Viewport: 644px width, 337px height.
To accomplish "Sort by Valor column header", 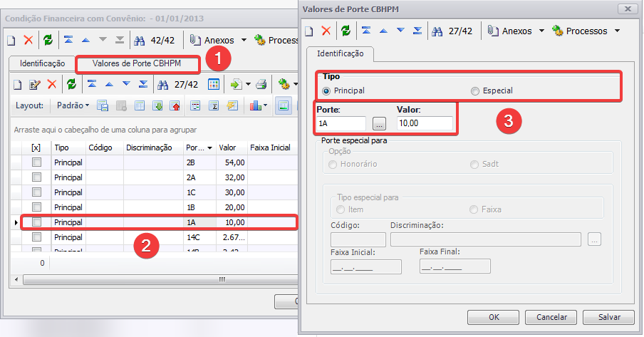I will pos(232,147).
